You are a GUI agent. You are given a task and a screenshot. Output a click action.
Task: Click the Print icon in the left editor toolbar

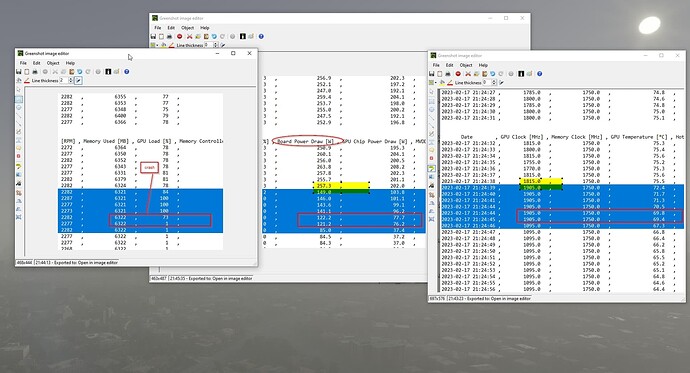[x=35, y=72]
